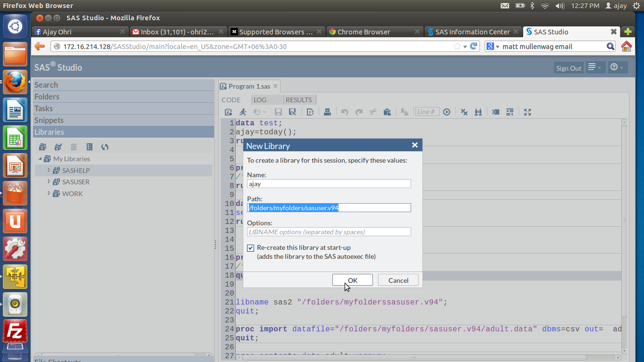The height and width of the screenshot is (362, 644).
Task: Click the refresh libraries icon
Action: [x=105, y=147]
